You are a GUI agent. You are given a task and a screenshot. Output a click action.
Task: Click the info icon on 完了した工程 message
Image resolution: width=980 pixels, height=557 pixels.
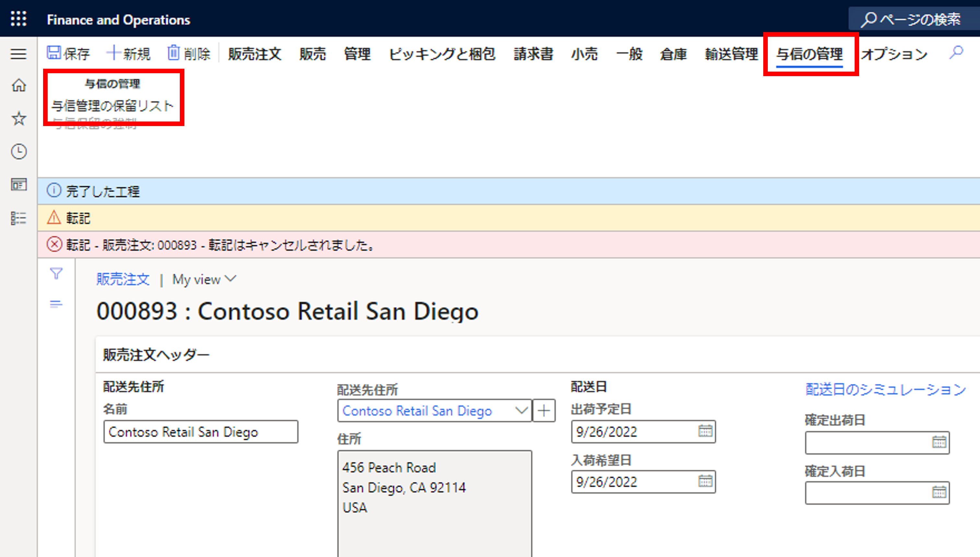(54, 190)
